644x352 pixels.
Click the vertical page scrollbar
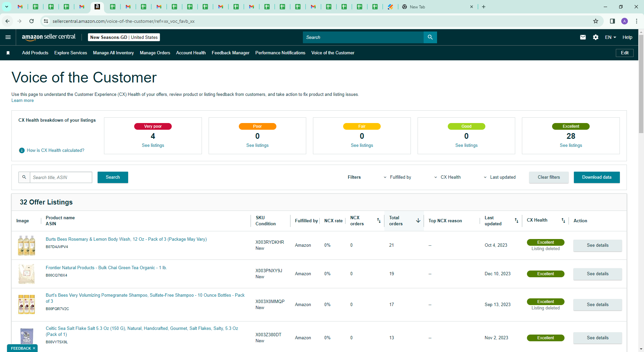point(641,84)
